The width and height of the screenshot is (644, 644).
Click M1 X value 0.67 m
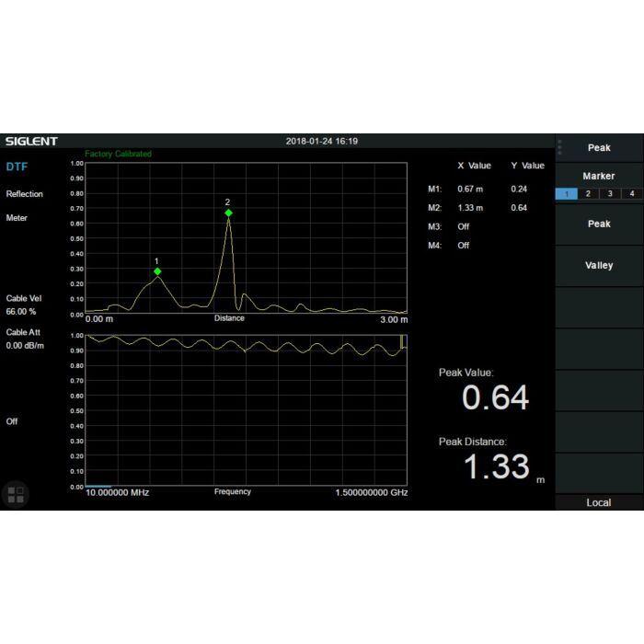pos(470,189)
